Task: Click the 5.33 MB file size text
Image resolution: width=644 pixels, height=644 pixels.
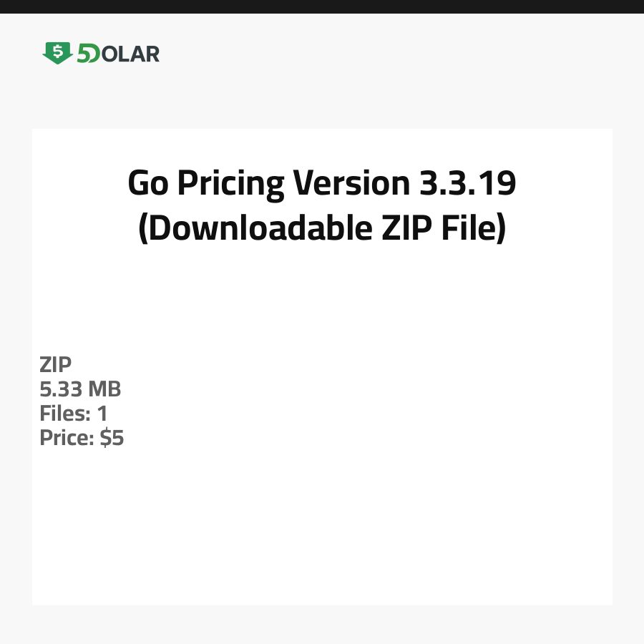Action: pos(80,389)
